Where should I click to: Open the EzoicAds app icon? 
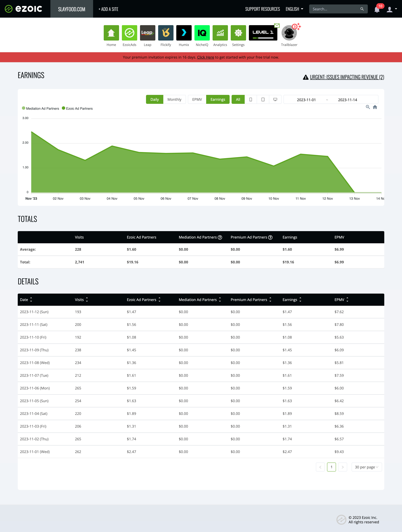129,33
